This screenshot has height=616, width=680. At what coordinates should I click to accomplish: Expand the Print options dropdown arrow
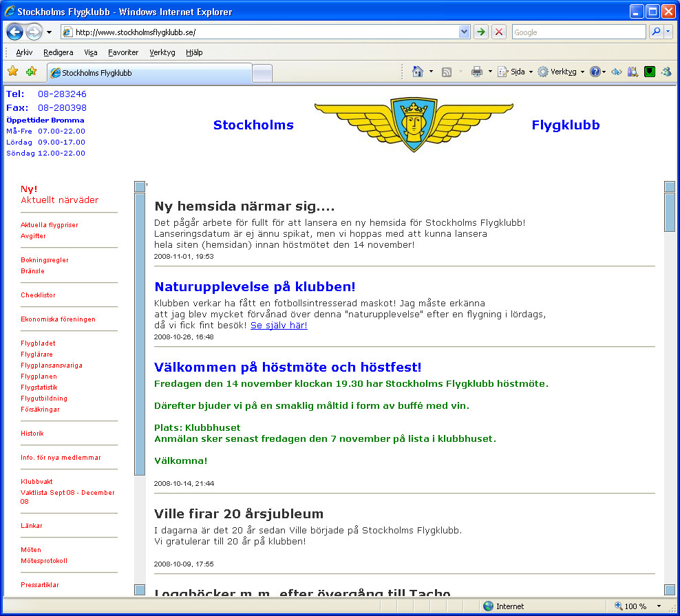click(490, 72)
